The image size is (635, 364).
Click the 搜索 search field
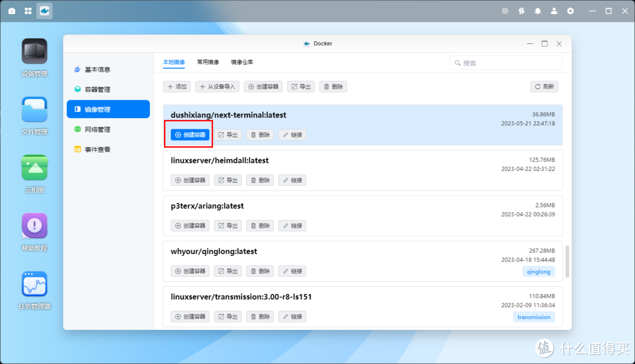[506, 63]
